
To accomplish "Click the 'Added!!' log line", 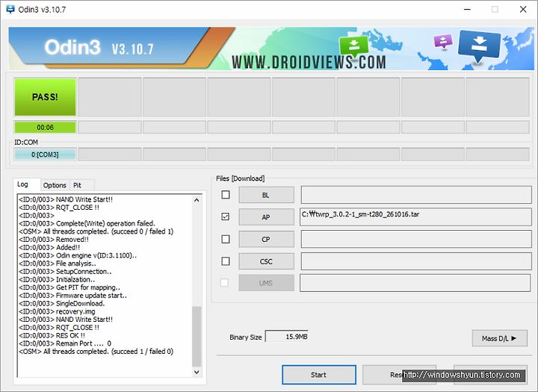I will click(49, 247).
